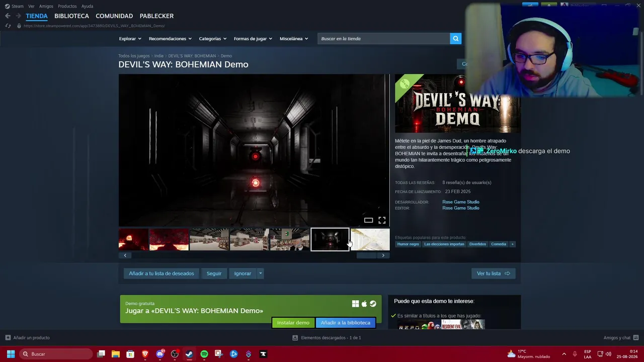
Task: Open Amigos y chat panel
Action: tap(621, 338)
